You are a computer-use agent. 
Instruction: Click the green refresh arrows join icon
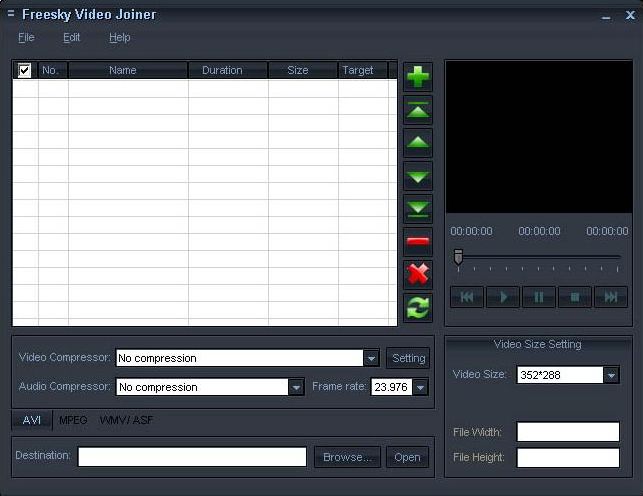[418, 307]
